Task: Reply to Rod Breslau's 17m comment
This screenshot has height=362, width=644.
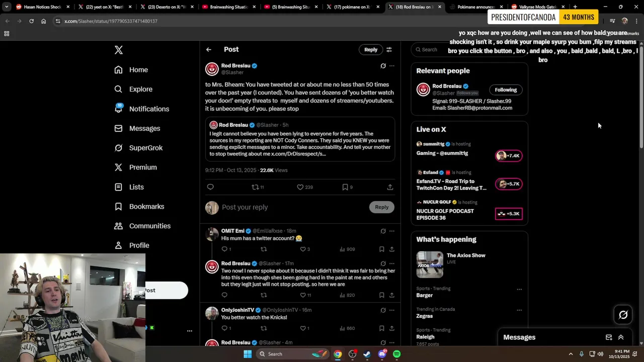Action: click(x=224, y=295)
